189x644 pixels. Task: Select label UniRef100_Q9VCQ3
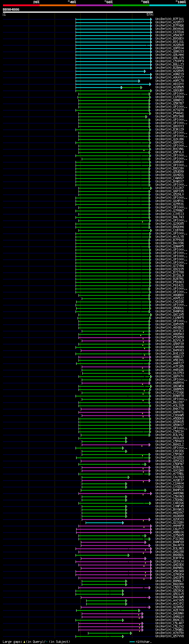click(170, 461)
